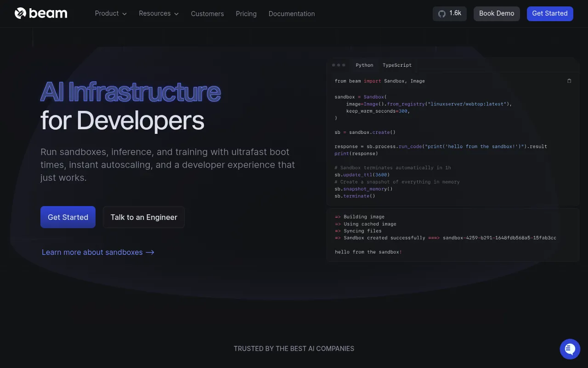The image size is (588, 368).
Task: Follow Learn more about sandboxes link
Action: point(98,252)
